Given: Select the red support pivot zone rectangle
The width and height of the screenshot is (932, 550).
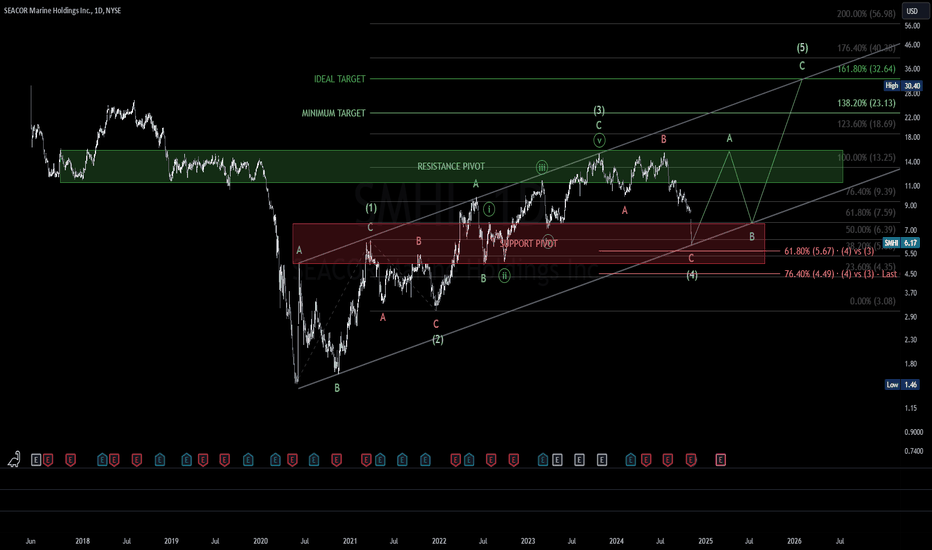Looking at the screenshot, I should (x=528, y=243).
